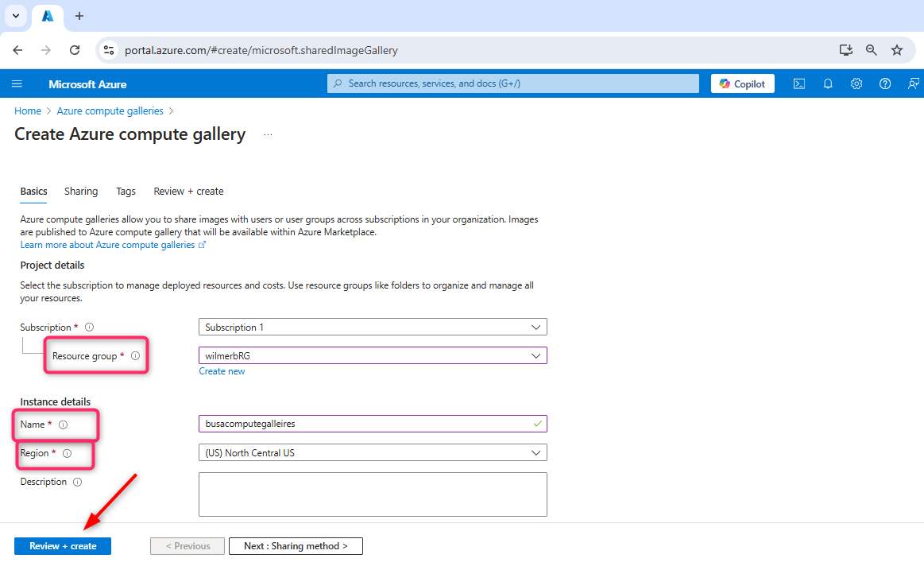Open Learn more about Azure compute galleries
The height and width of the screenshot is (566, 924).
[107, 245]
